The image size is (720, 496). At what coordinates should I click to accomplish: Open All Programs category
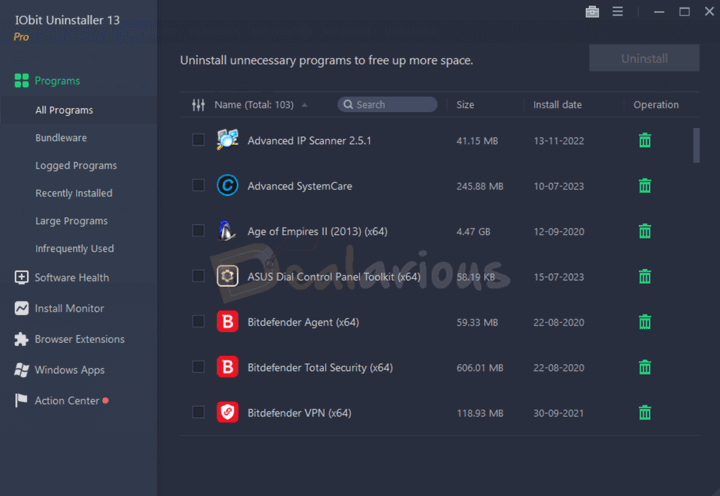[x=64, y=110]
